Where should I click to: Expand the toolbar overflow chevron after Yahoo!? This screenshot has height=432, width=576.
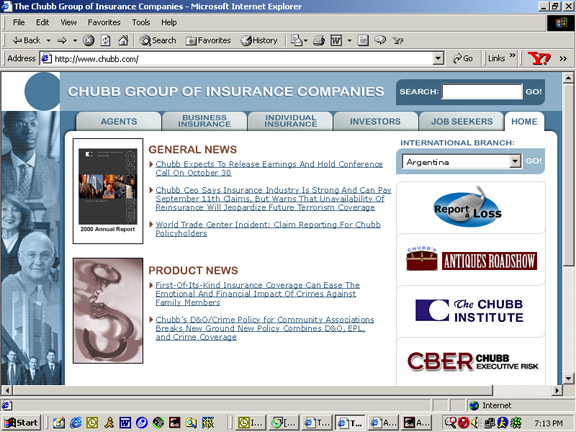(x=563, y=58)
